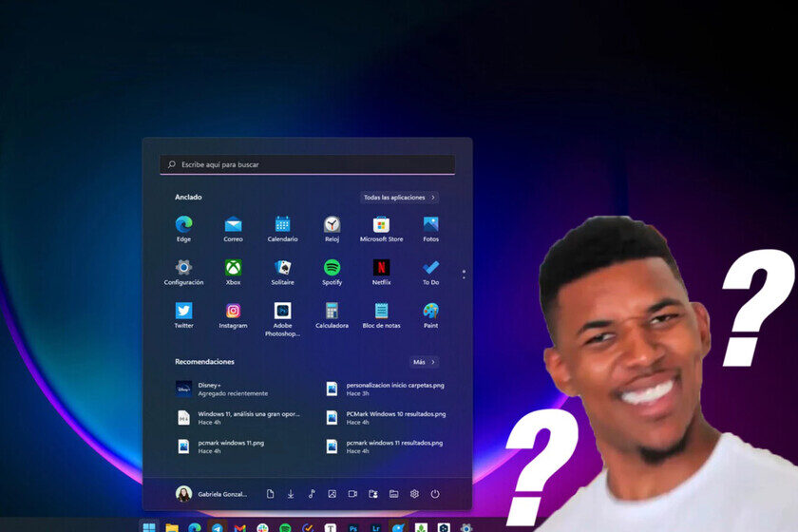Image resolution: width=798 pixels, height=532 pixels.
Task: Open the Netflix app
Action: pos(381,272)
